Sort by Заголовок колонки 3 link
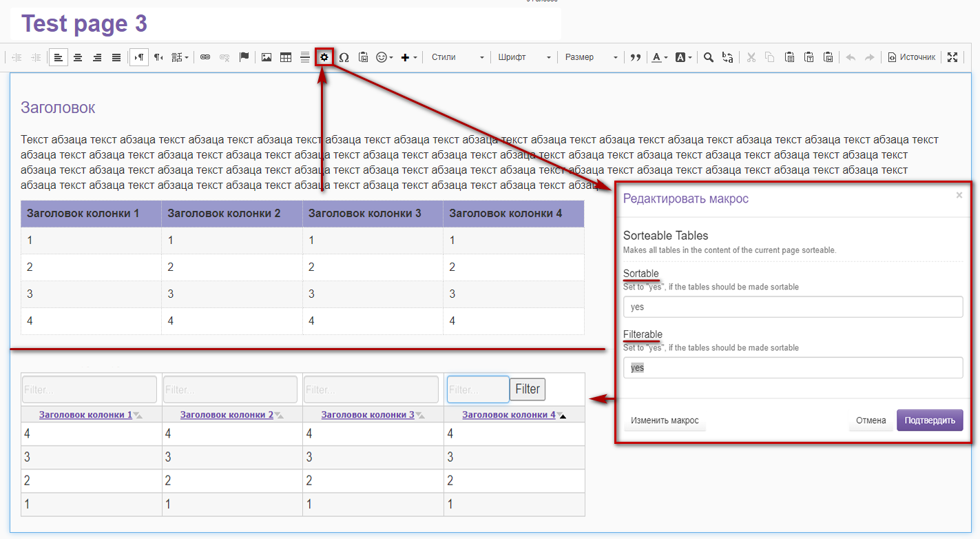 pos(368,415)
